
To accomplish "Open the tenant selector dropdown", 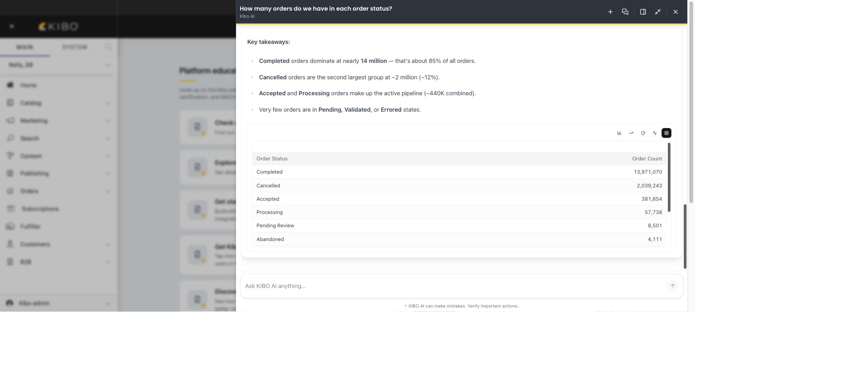I will [58, 65].
